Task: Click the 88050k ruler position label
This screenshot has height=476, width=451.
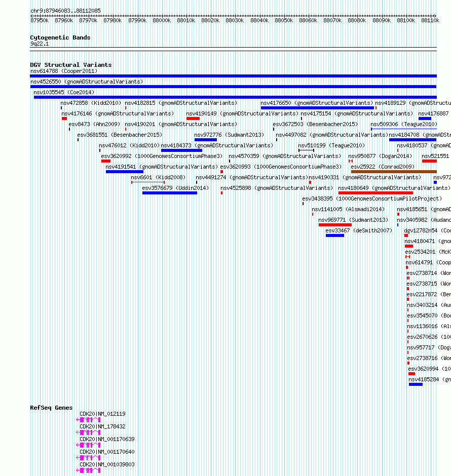Action: (x=284, y=20)
